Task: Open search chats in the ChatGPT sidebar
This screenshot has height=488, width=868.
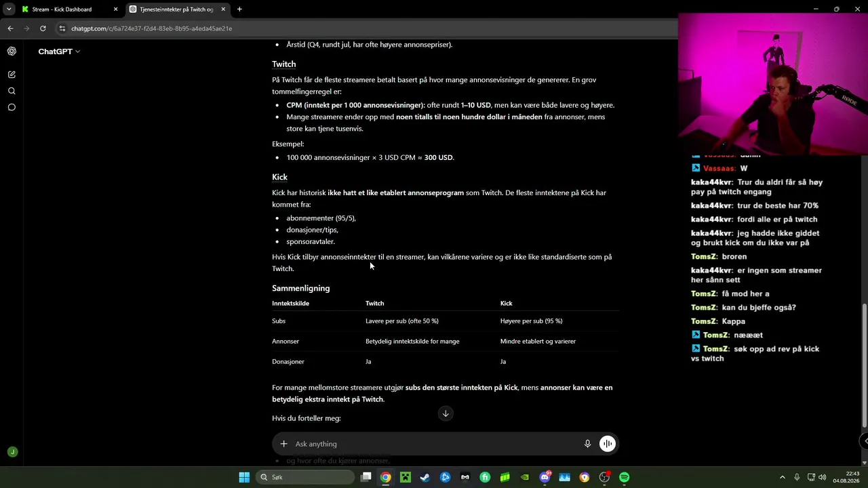Action: click(x=12, y=91)
